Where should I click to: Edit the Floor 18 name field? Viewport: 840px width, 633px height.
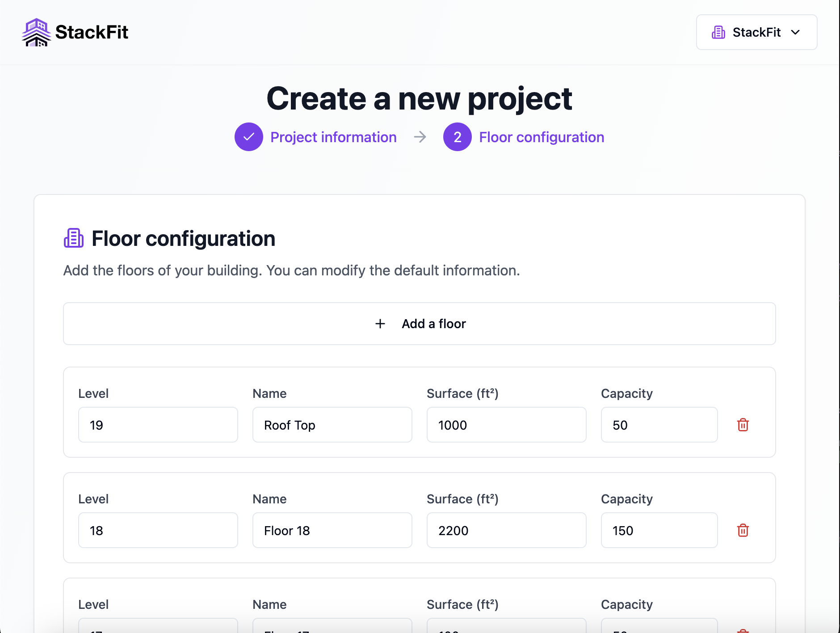point(332,530)
